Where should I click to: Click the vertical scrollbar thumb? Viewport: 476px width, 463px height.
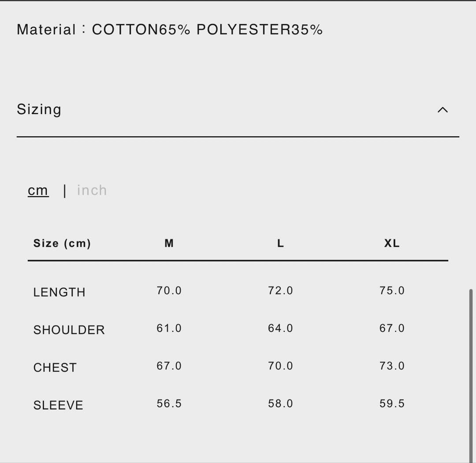(x=471, y=375)
